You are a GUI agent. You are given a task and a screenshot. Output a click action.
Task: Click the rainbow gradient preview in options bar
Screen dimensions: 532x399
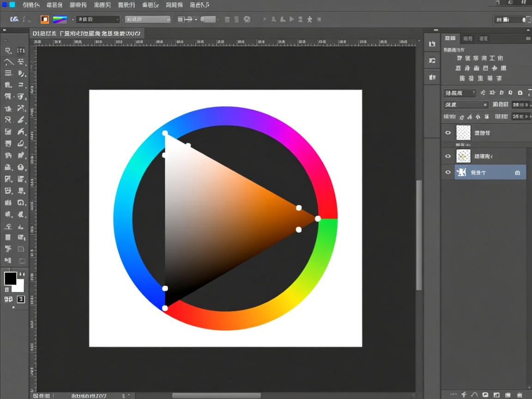tap(60, 19)
